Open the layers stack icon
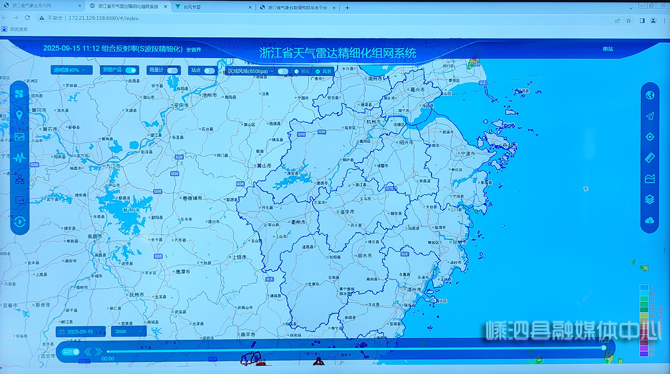 pyautogui.click(x=649, y=200)
